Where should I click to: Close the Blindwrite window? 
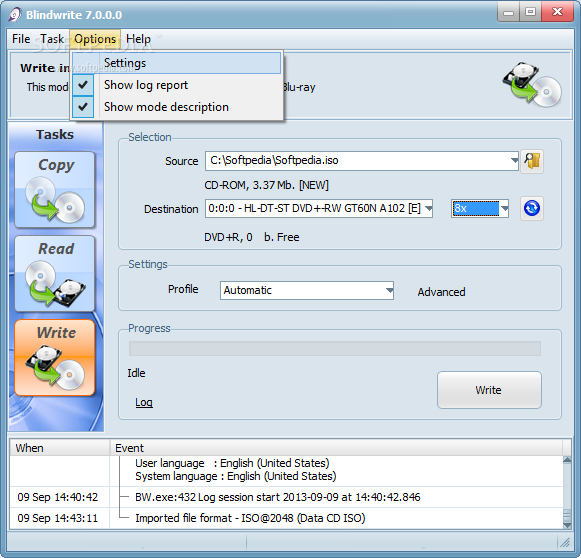coord(557,13)
